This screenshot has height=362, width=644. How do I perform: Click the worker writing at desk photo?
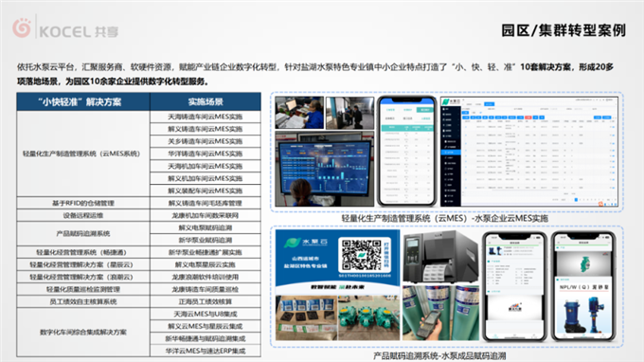pos(299,113)
